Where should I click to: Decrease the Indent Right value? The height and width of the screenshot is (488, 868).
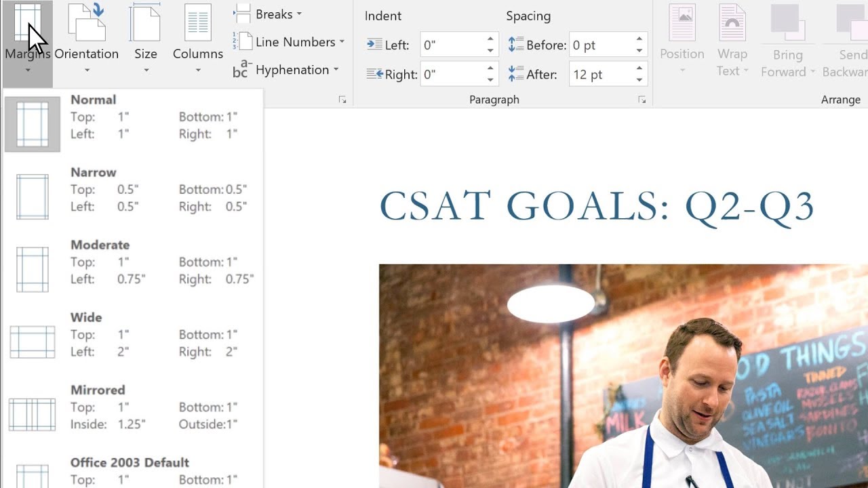tap(490, 81)
